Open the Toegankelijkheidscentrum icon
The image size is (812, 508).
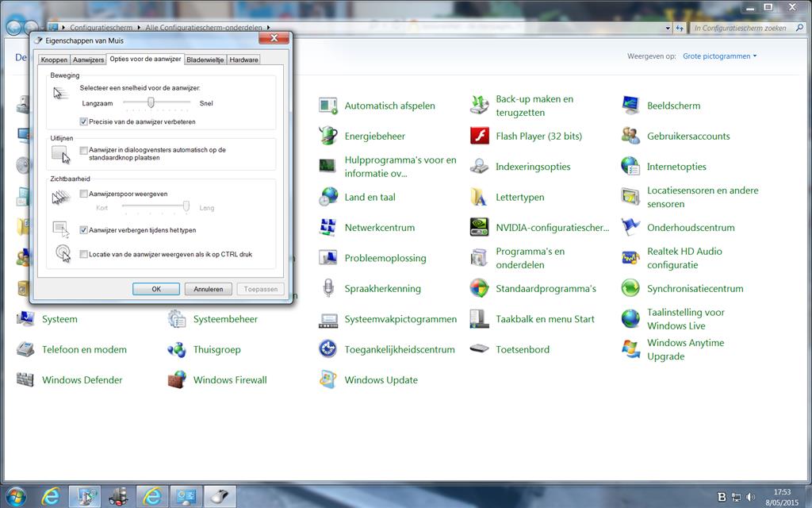pos(327,349)
